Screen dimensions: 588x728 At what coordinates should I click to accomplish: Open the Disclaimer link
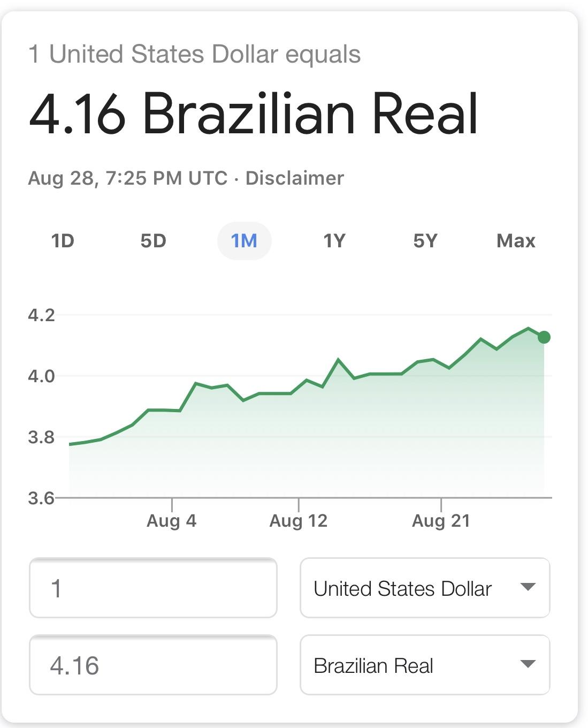point(294,178)
